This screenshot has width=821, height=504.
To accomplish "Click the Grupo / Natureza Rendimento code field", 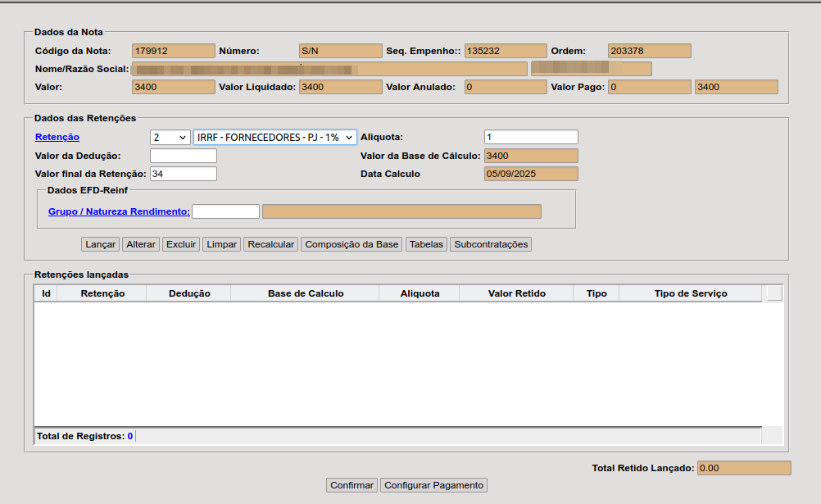I will 225,211.
